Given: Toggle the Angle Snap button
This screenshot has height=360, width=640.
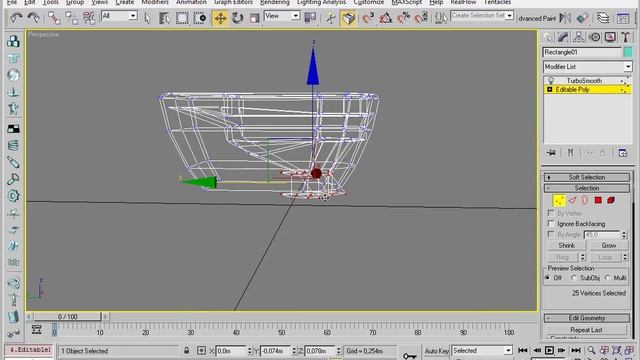Looking at the screenshot, I should coord(385,18).
